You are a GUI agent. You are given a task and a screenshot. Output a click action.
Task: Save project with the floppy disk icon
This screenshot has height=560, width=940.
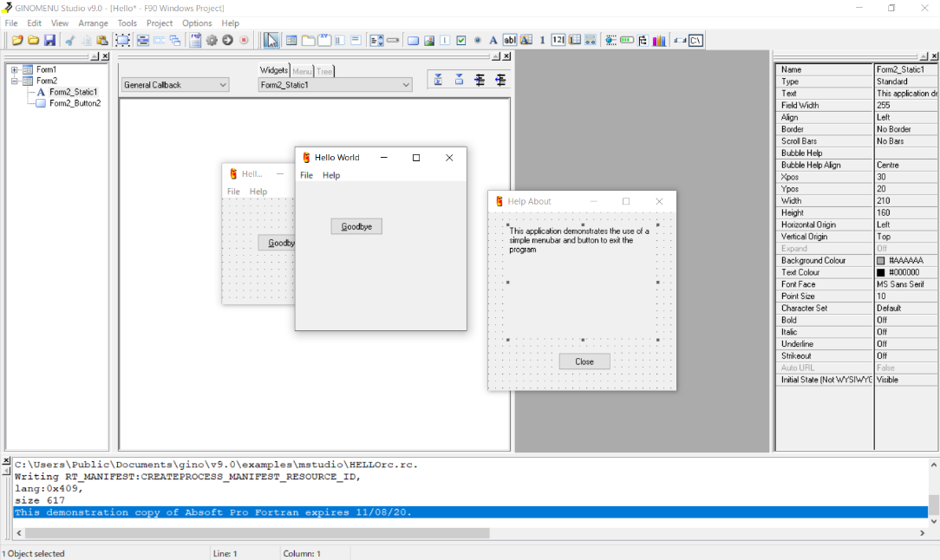pos(49,40)
